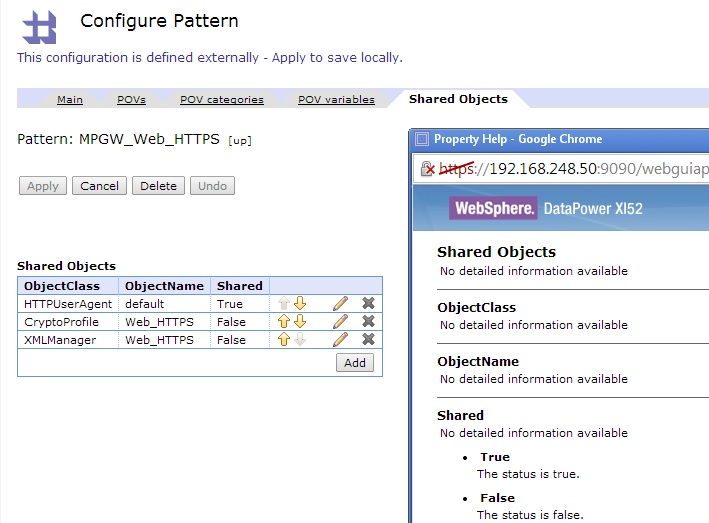Click pencil icon for XMLManager row
The image size is (709, 523).
coord(340,340)
